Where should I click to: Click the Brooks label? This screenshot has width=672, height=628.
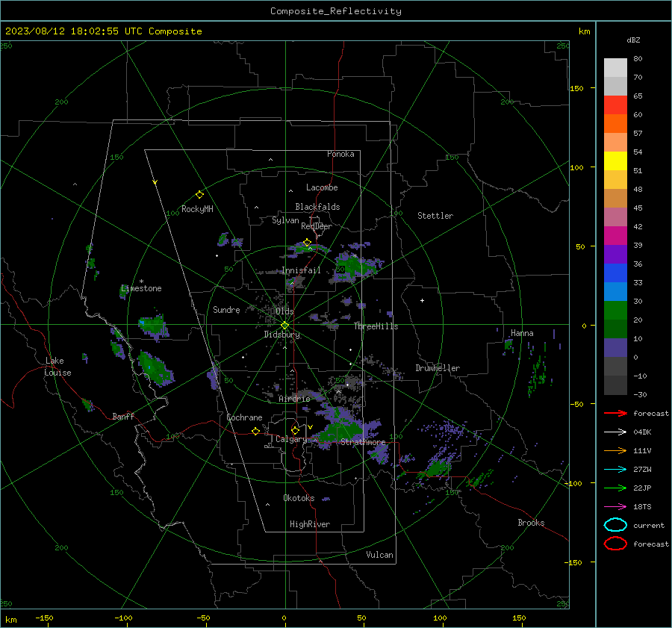531,523
